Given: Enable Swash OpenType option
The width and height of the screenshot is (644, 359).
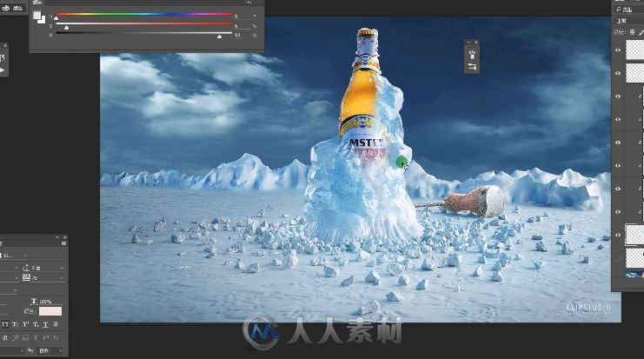Looking at the screenshot, I should (15, 337).
